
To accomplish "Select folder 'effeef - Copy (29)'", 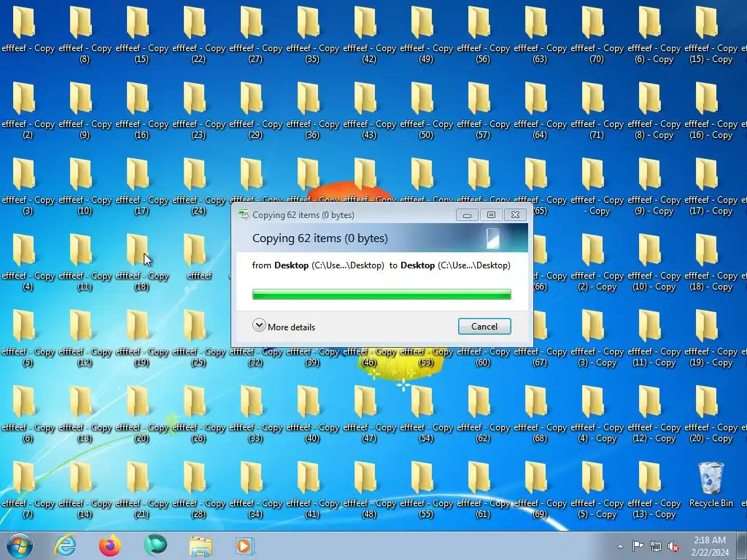I will pos(255,111).
